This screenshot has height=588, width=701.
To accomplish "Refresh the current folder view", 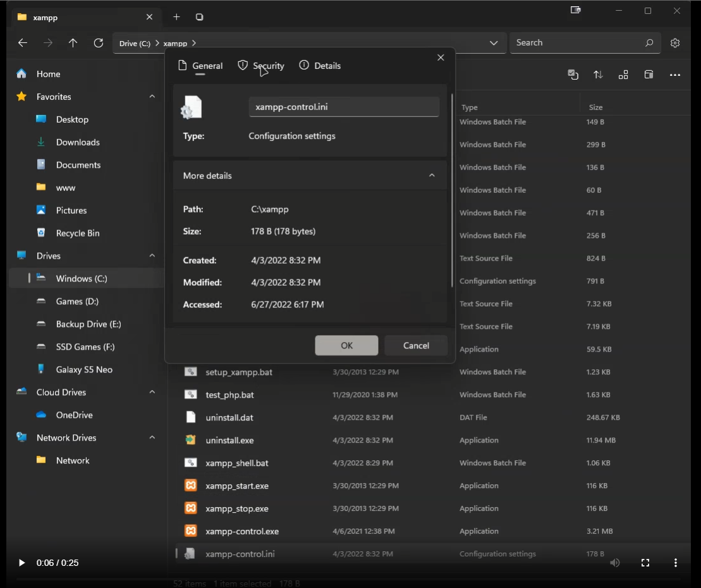I will click(99, 43).
